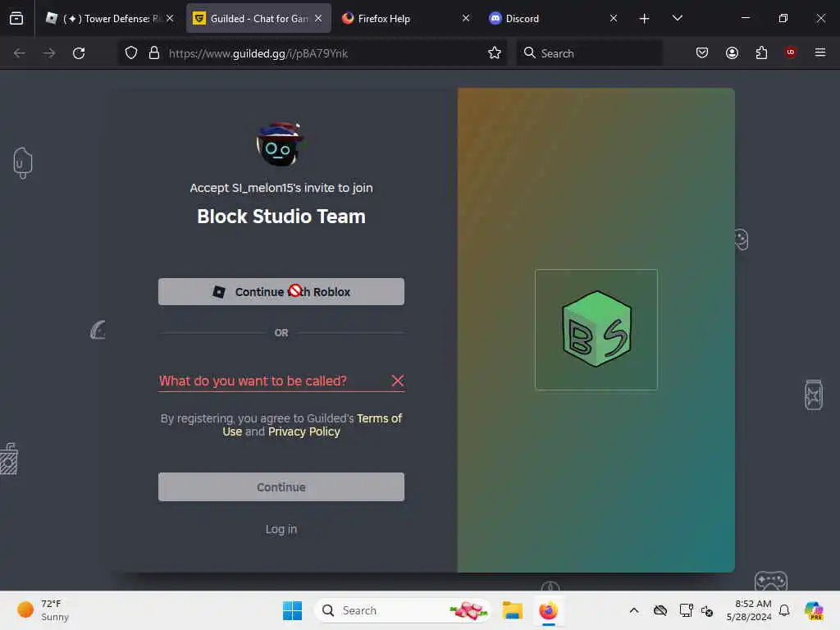
Task: Open the Privacy Policy link
Action: click(304, 431)
